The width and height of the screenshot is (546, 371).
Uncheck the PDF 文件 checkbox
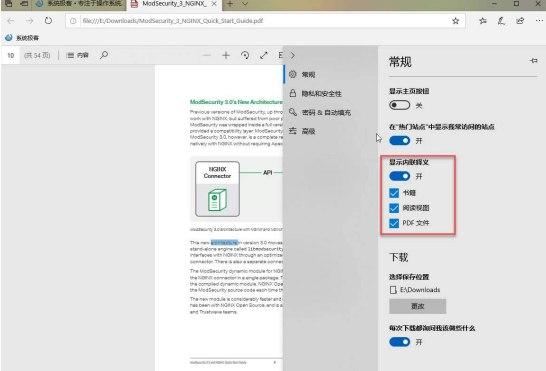click(394, 223)
